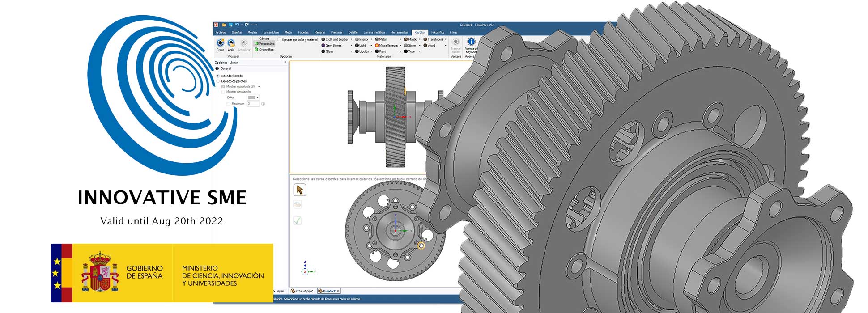The height and width of the screenshot is (313, 868).
Task: Click the Redo arrow icon
Action: [x=246, y=25]
